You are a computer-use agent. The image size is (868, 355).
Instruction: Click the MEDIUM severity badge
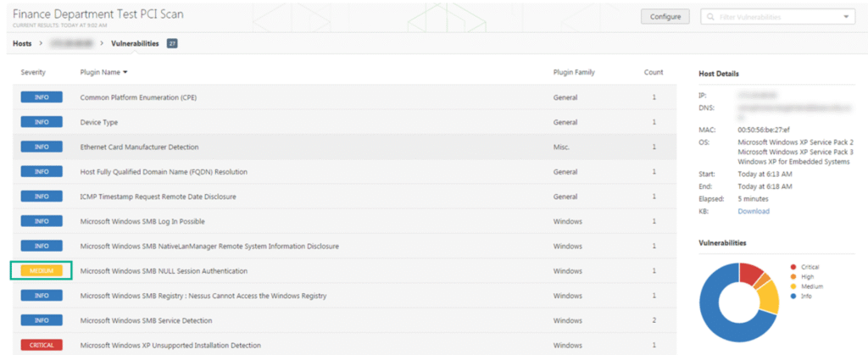click(x=42, y=271)
